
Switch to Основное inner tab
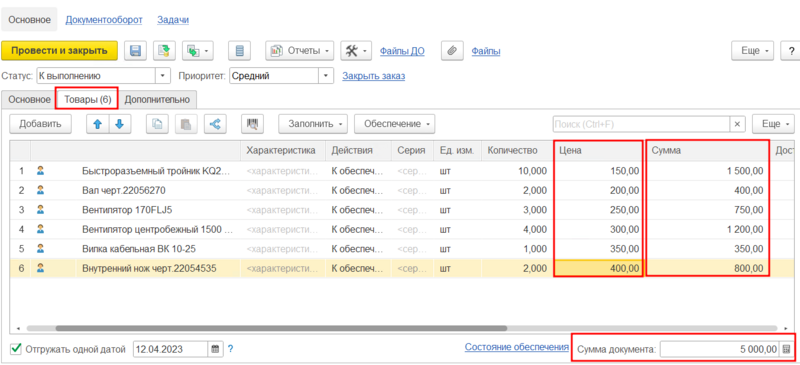point(29,100)
